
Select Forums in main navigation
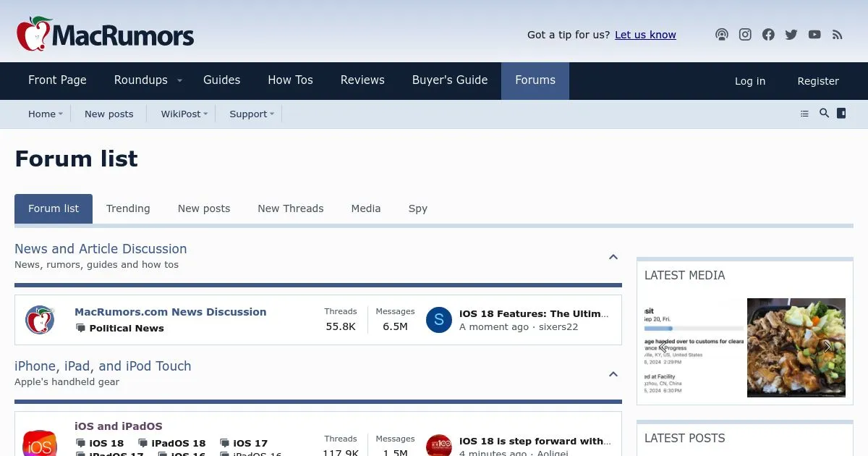pos(535,80)
